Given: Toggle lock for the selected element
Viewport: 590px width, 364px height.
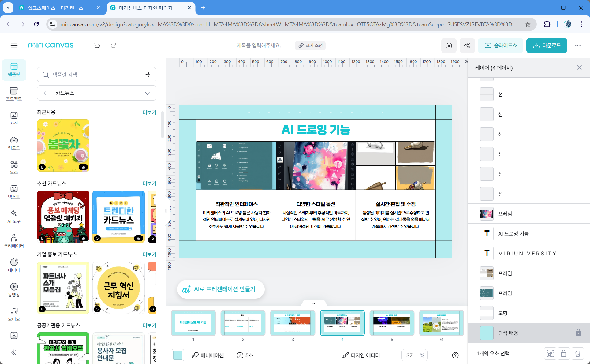Looking at the screenshot, I should (563, 354).
